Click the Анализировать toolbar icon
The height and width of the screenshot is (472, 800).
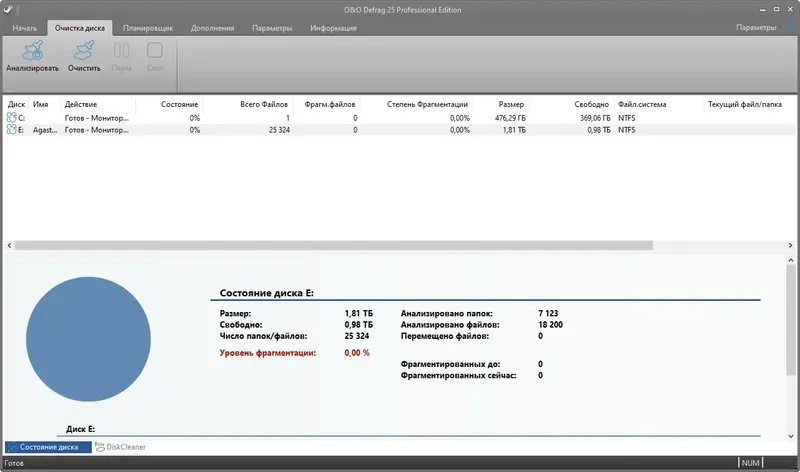click(x=32, y=51)
